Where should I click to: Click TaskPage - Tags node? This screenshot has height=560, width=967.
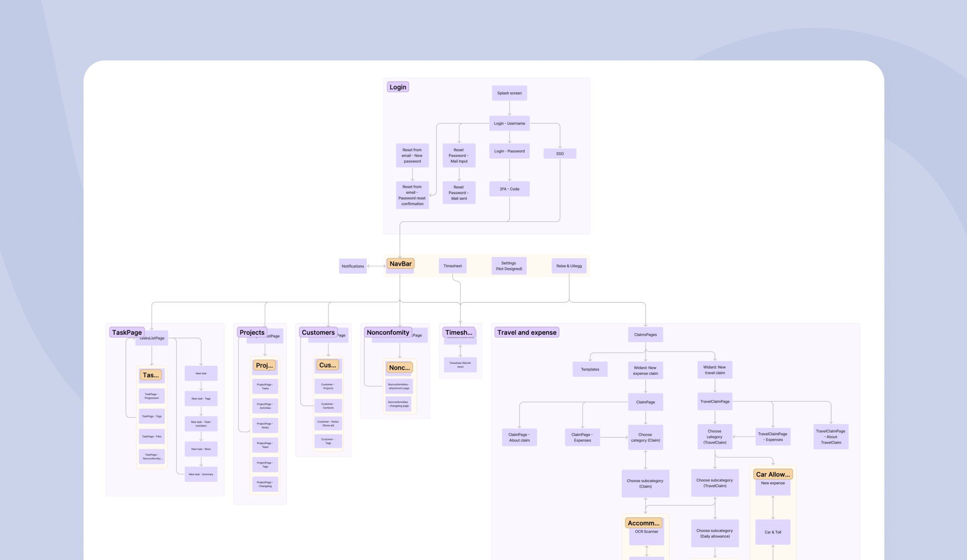pos(152,416)
